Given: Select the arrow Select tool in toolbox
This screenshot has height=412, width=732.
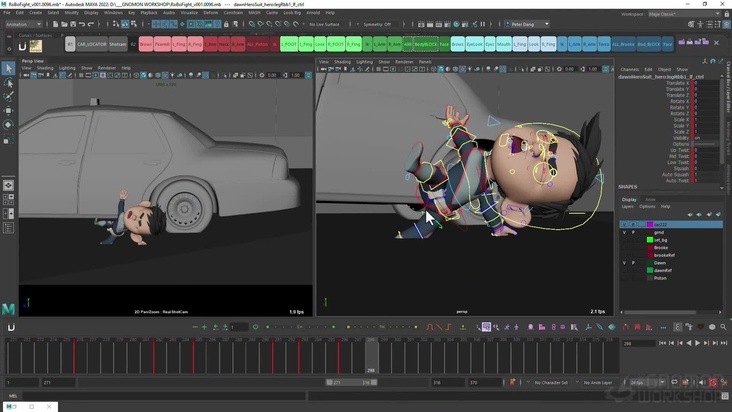Looking at the screenshot, I should (8, 68).
